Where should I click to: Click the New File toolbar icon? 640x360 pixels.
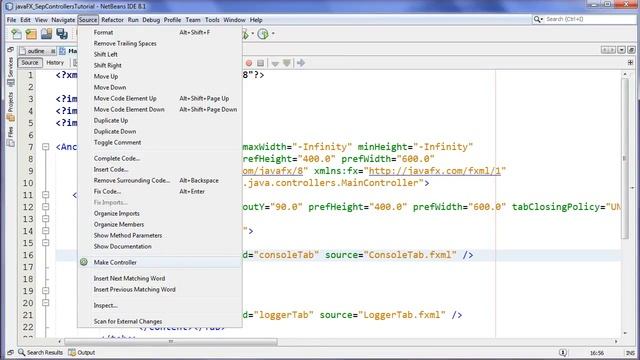(x=16, y=34)
